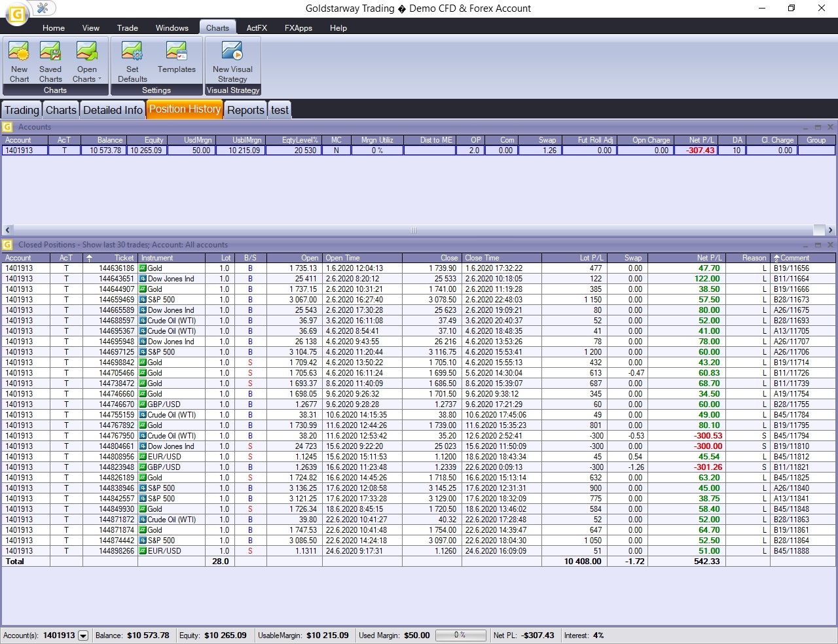Click the sort indicator in Comment column header
This screenshot has width=838, height=644.
click(776, 258)
